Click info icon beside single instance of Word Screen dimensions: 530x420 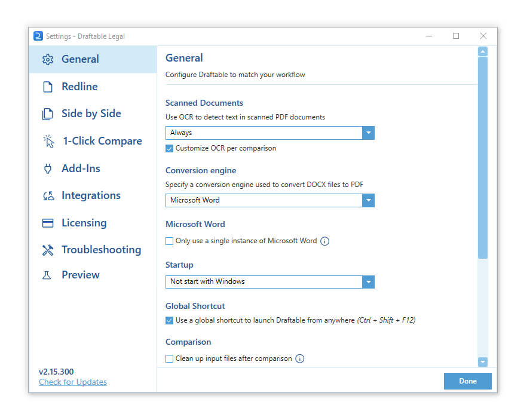325,241
